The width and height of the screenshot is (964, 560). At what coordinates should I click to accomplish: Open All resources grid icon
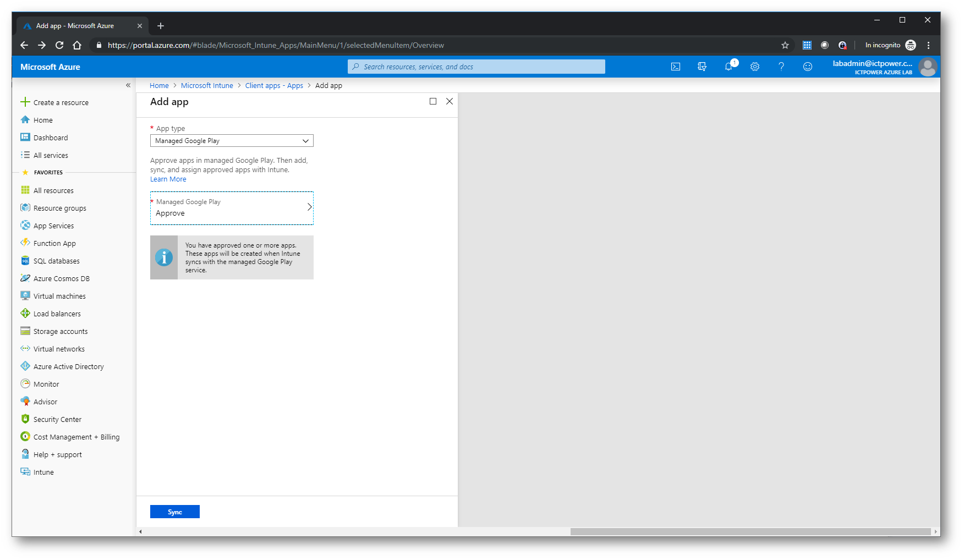(x=25, y=190)
